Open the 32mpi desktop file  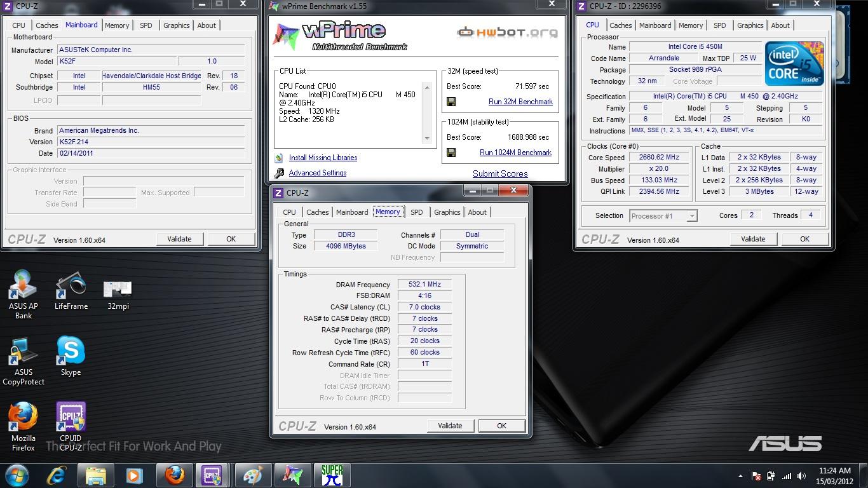[118, 295]
